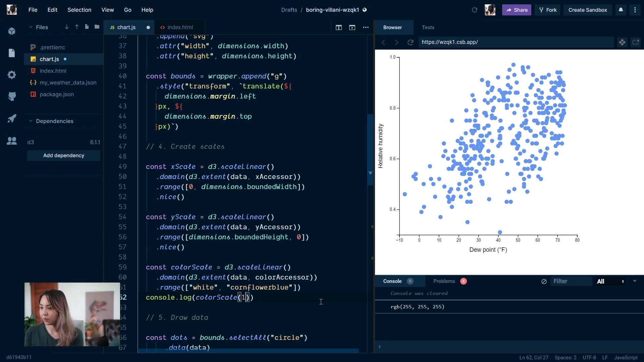Open Configuration Files gear panel
Viewport: 644px width, 362px height.
coord(12,75)
